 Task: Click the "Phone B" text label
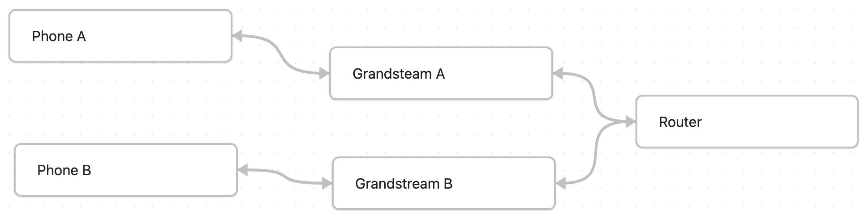64,170
